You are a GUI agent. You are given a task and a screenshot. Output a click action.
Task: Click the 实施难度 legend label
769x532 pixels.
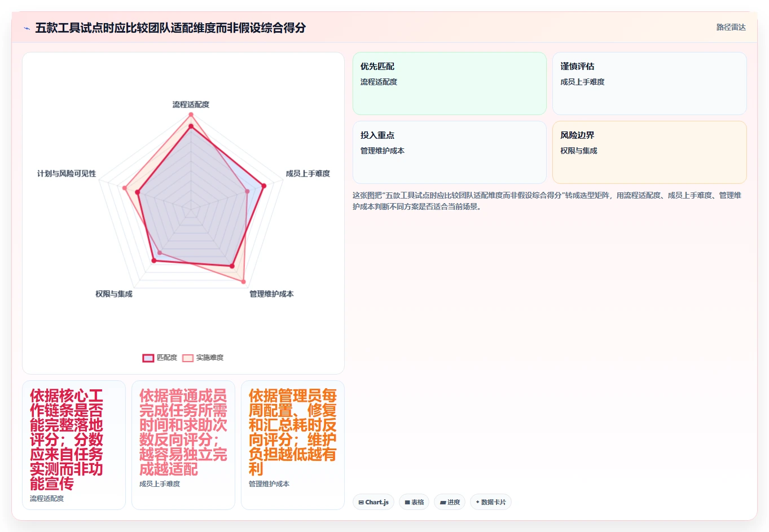click(210, 358)
